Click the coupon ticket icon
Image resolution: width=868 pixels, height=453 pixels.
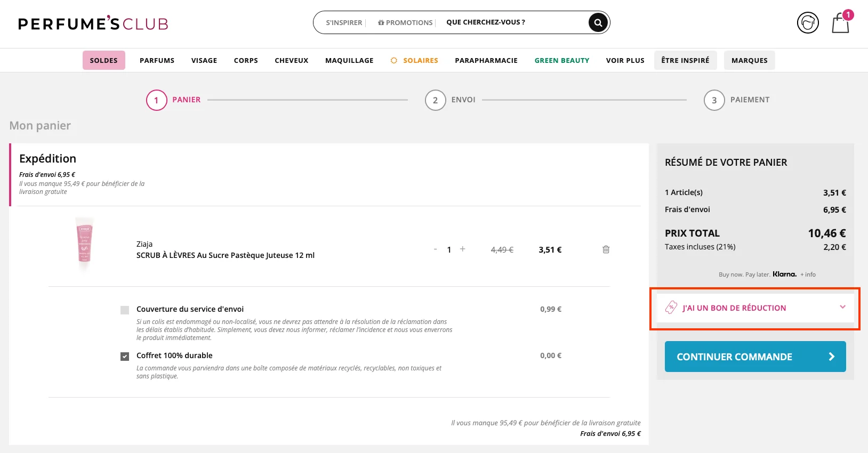[671, 308]
